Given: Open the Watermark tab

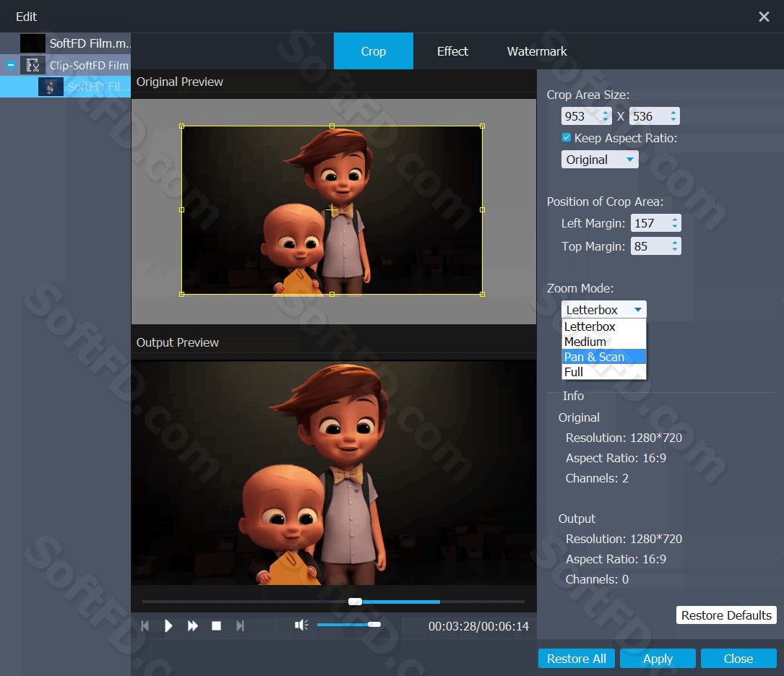Looking at the screenshot, I should click(537, 51).
